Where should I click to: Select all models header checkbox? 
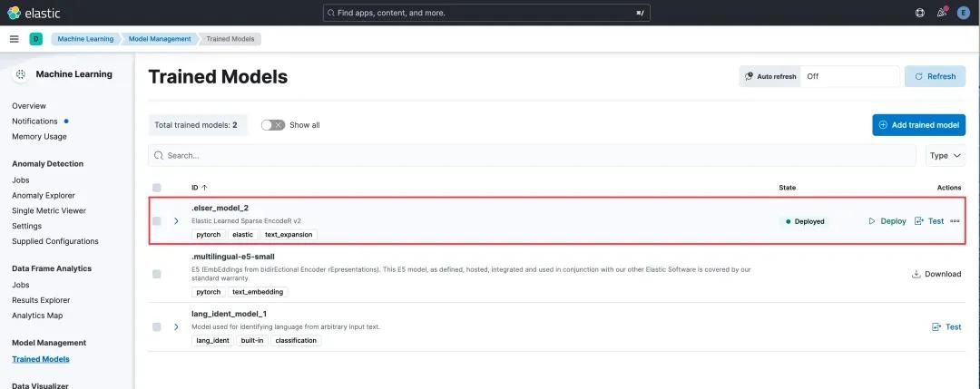[157, 188]
